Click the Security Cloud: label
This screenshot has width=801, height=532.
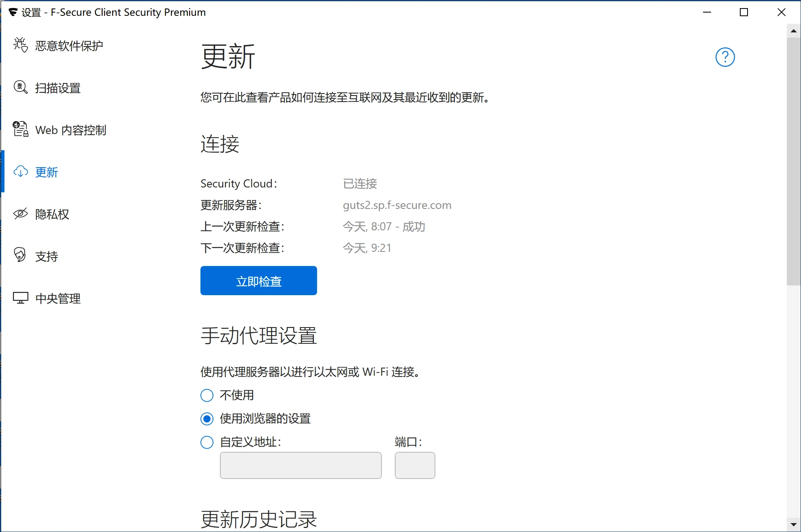coord(239,184)
